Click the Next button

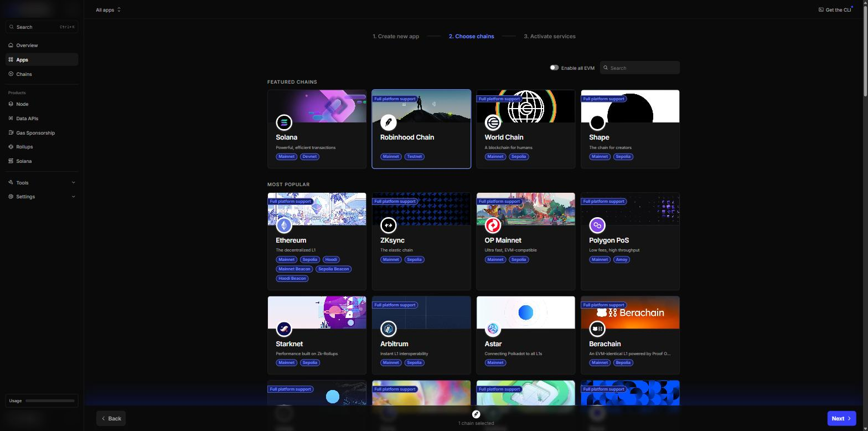pos(841,418)
